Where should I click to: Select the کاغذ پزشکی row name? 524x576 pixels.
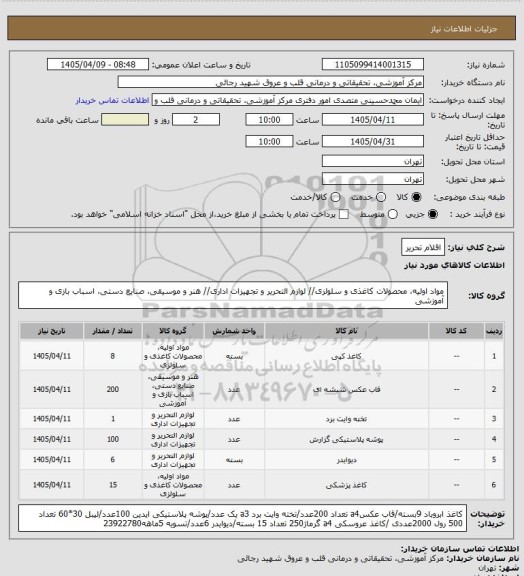coord(346,485)
